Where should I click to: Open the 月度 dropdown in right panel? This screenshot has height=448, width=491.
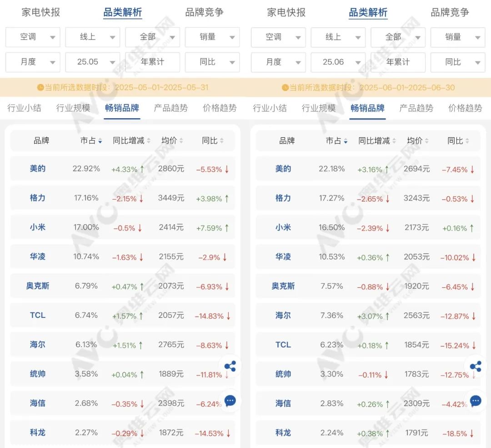tap(278, 62)
